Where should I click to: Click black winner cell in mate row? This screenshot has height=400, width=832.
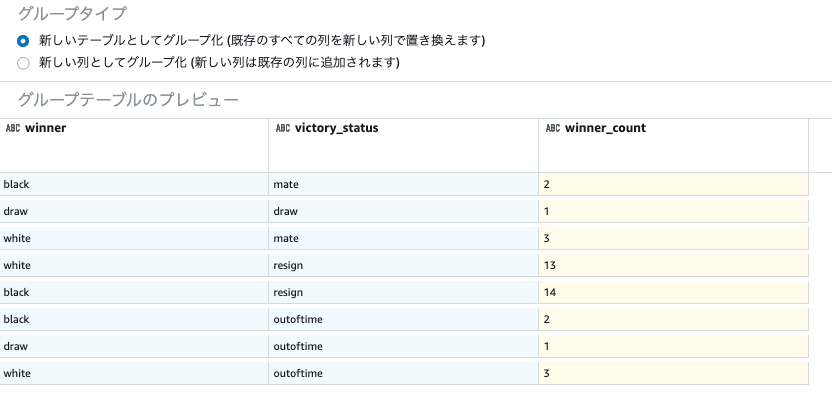coord(134,185)
